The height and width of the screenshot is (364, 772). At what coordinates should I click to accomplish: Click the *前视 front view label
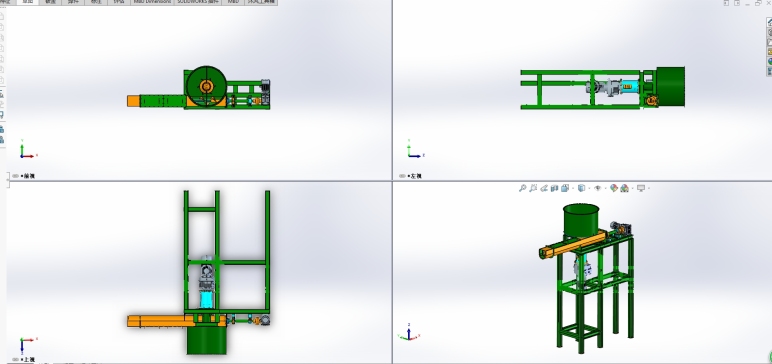pyautogui.click(x=28, y=176)
